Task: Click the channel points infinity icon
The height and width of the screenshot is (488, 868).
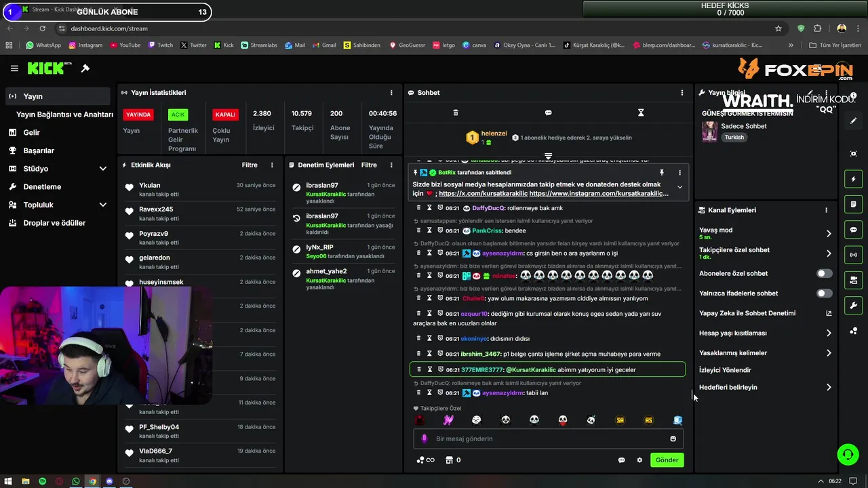Action: point(425,460)
